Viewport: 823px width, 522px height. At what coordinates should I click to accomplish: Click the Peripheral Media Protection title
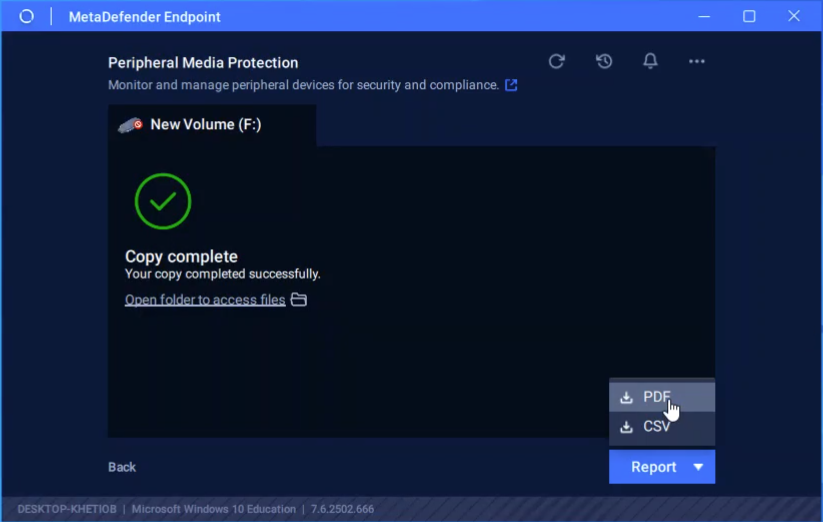click(x=203, y=62)
